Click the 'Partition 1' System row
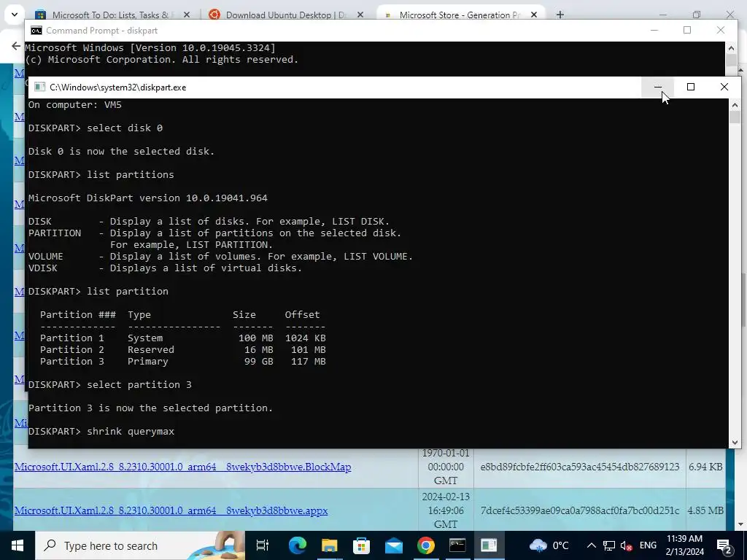The height and width of the screenshot is (560, 747). [x=183, y=338]
